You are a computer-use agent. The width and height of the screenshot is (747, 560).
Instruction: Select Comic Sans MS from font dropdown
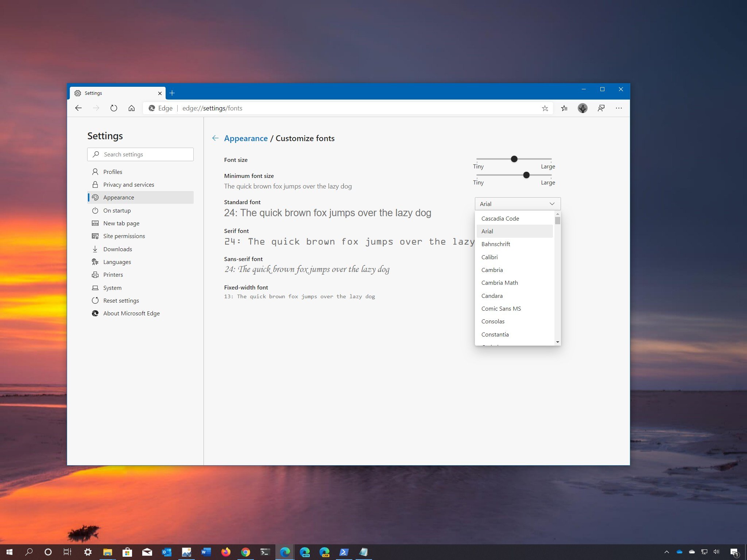[x=501, y=308]
